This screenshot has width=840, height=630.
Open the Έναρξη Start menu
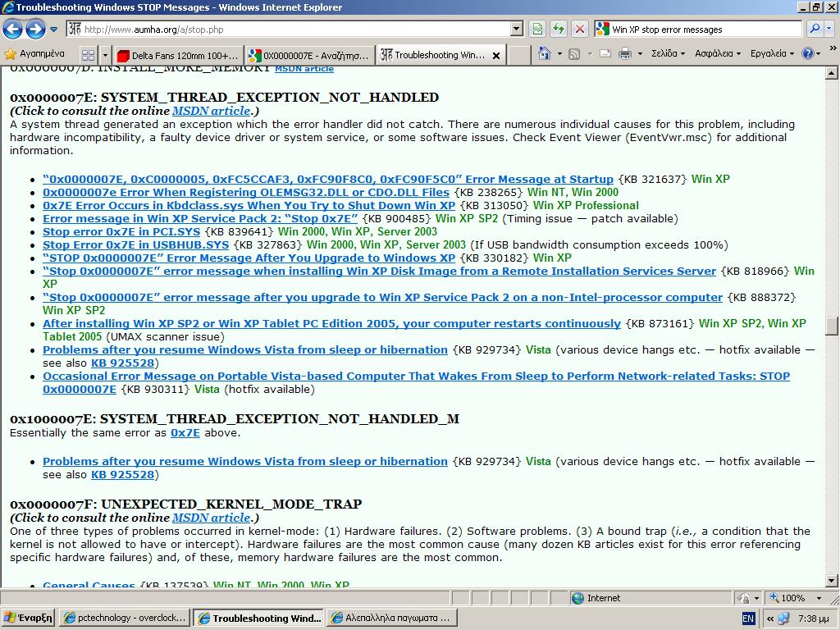(x=29, y=618)
